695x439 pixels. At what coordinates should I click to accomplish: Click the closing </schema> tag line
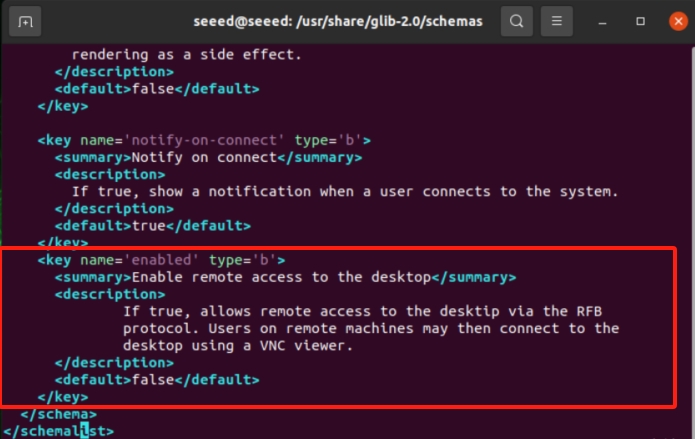59,415
